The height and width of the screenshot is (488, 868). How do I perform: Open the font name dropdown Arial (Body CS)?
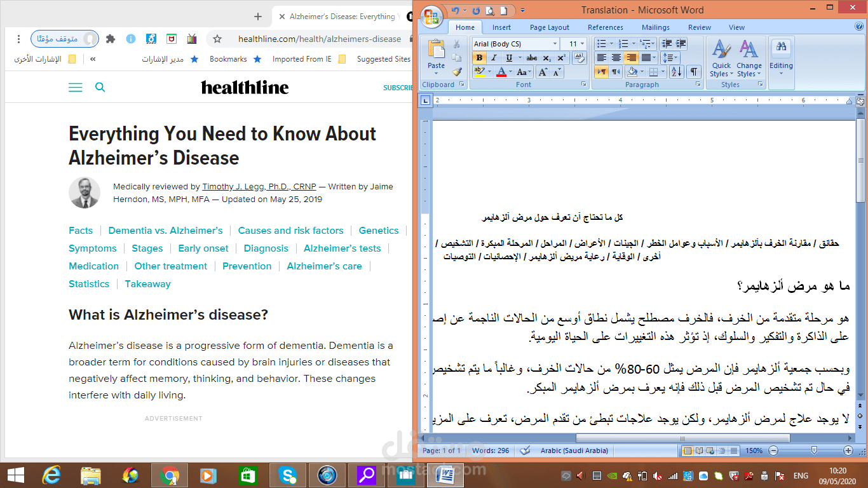[x=555, y=44]
